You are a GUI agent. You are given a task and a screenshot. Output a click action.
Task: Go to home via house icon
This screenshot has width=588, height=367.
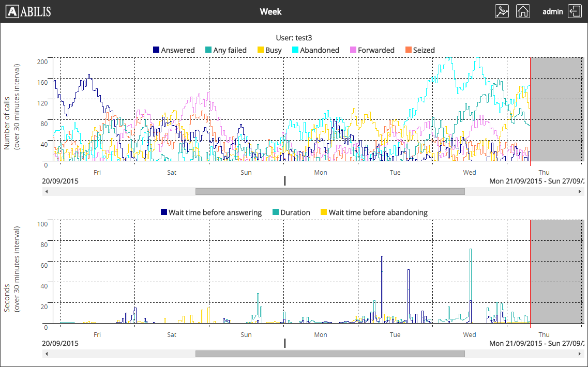pyautogui.click(x=523, y=11)
